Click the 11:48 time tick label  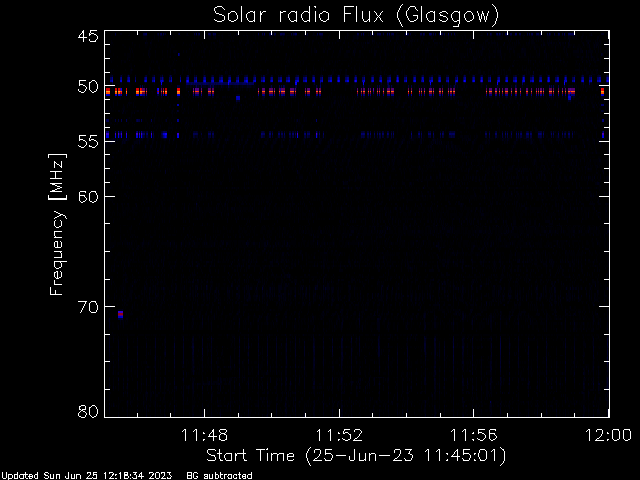tap(204, 435)
